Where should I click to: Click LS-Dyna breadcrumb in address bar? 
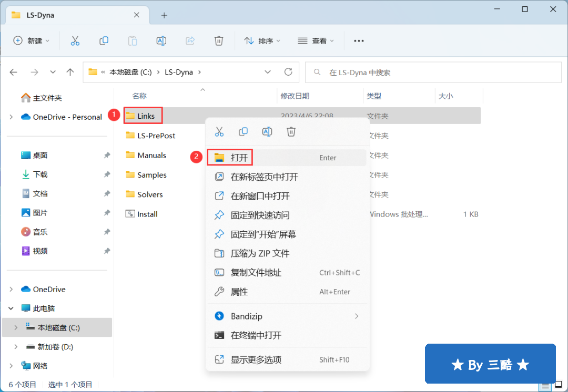pos(179,72)
